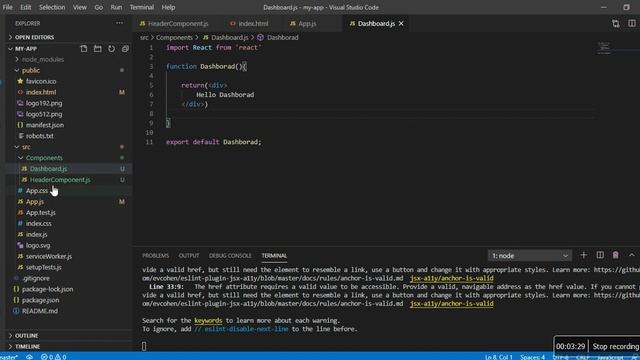The image size is (640, 360).
Task: Open the Terminal menu
Action: pos(142,7)
